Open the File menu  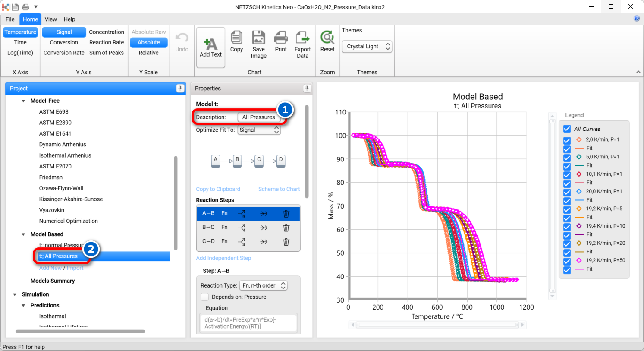(x=10, y=19)
